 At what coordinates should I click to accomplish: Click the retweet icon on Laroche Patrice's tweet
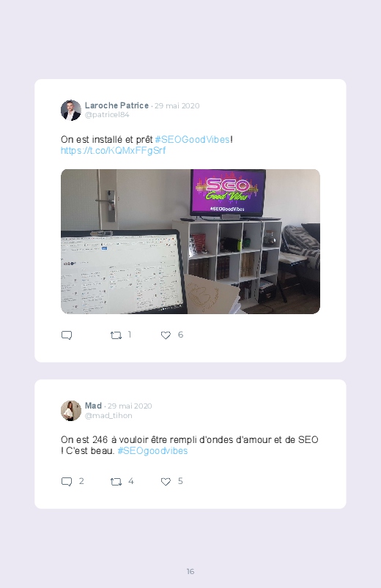click(x=116, y=335)
